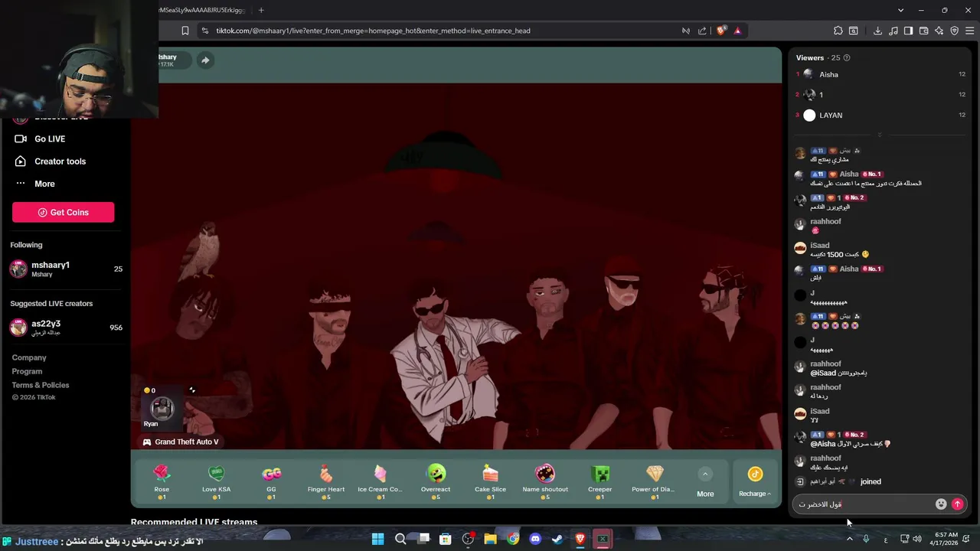Open guest Ryan's avatar on stream
The height and width of the screenshot is (551, 980).
point(162,407)
